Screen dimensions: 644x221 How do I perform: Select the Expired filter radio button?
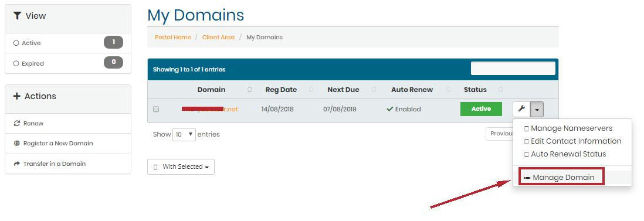click(16, 64)
